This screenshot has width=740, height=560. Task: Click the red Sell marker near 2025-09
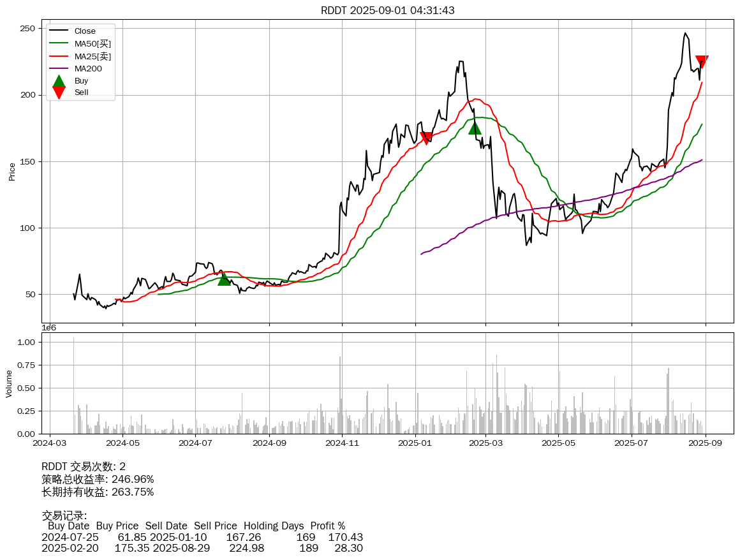click(702, 62)
